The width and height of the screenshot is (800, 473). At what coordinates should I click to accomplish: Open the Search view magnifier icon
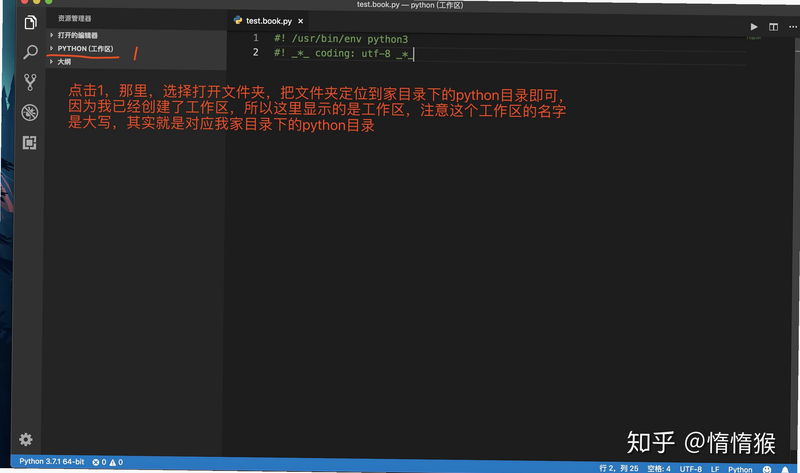tap(31, 52)
